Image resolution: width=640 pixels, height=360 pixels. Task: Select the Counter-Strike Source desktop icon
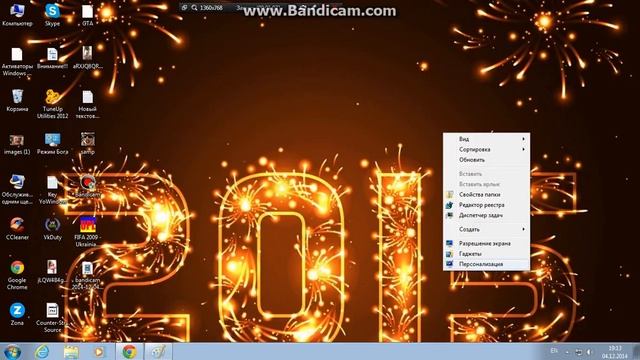52,318
